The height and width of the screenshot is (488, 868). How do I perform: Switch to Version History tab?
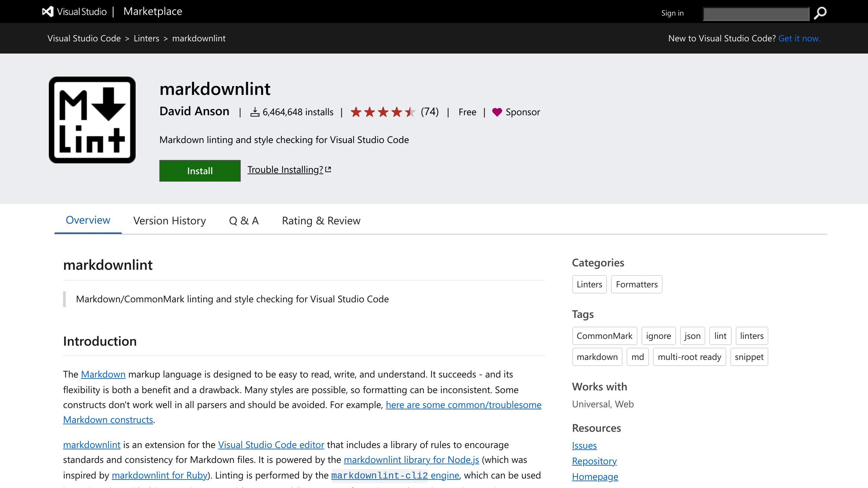click(170, 221)
